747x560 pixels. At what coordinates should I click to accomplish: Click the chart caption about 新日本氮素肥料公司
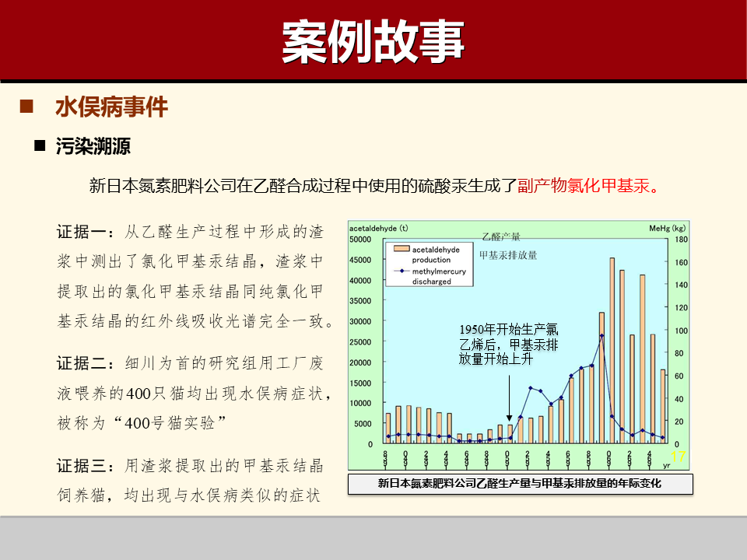[519, 482]
